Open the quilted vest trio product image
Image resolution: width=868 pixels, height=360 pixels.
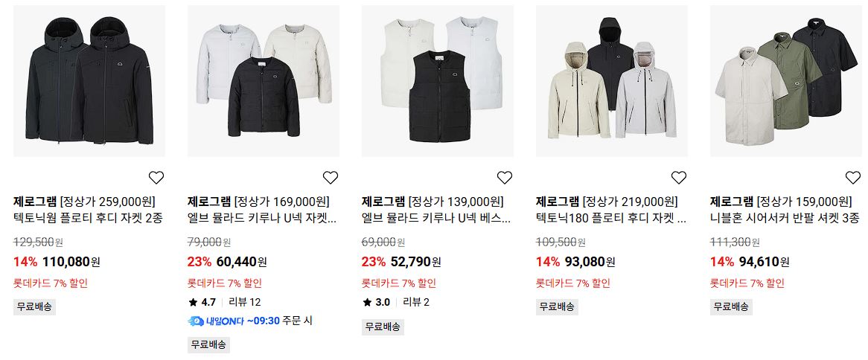(437, 81)
